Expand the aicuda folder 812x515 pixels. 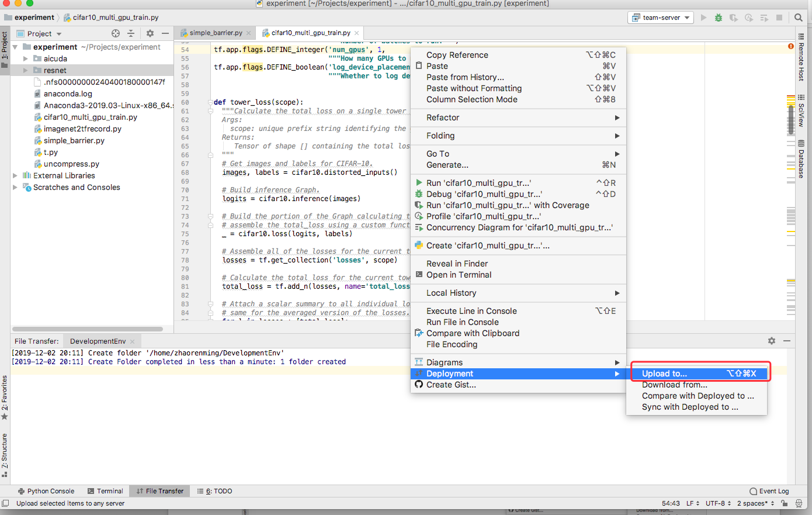coord(26,58)
